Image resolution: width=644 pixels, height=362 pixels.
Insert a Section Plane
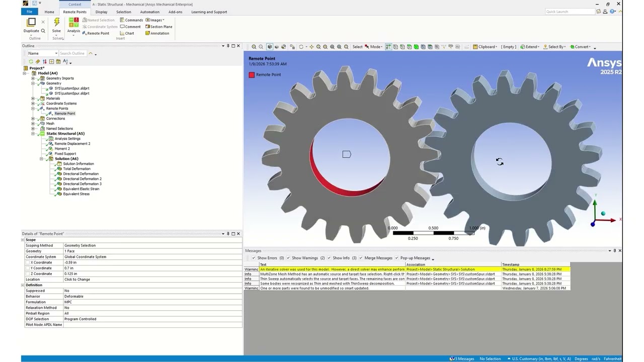click(x=158, y=27)
